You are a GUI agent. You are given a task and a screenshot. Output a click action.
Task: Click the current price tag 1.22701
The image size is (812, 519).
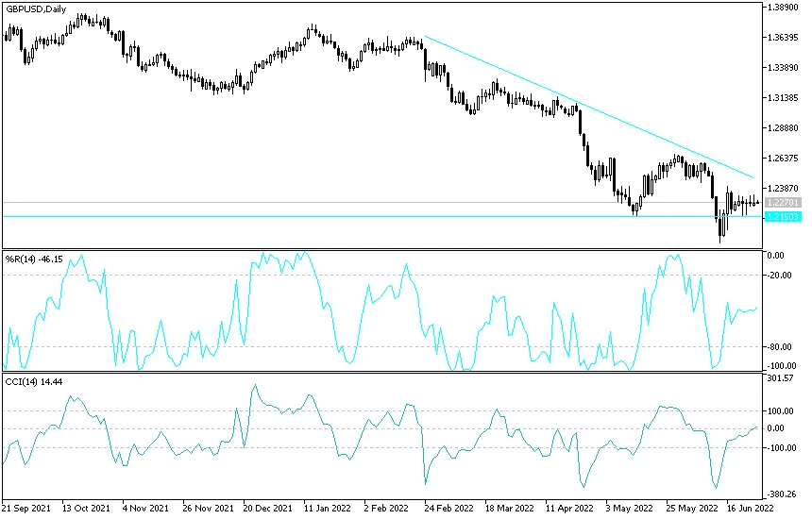(x=783, y=202)
